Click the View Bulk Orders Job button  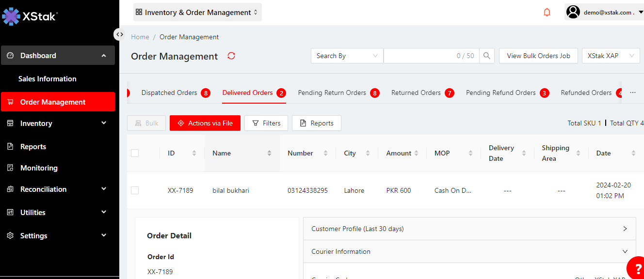pos(538,56)
